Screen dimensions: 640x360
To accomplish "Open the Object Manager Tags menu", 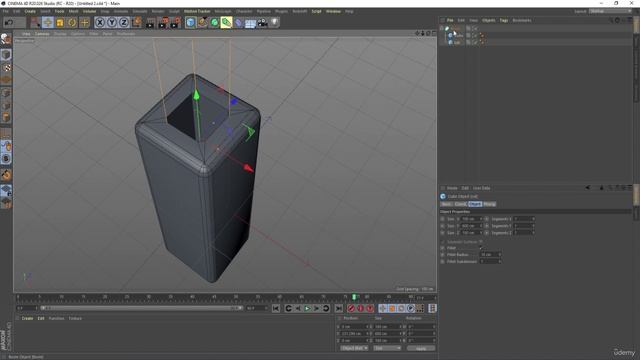I will [504, 20].
